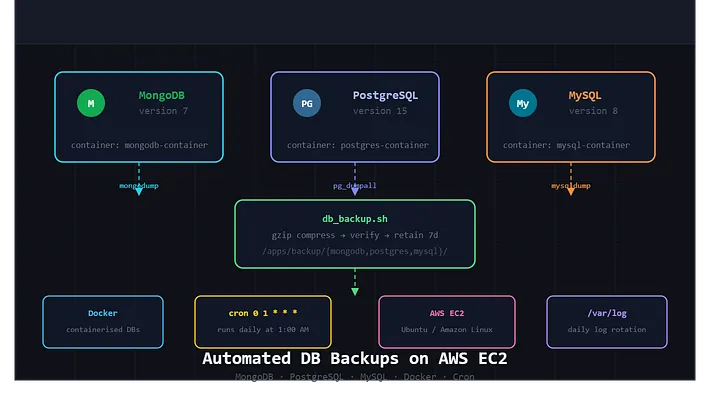
Task: Select the PostgreSQL title text
Action: click(x=385, y=95)
